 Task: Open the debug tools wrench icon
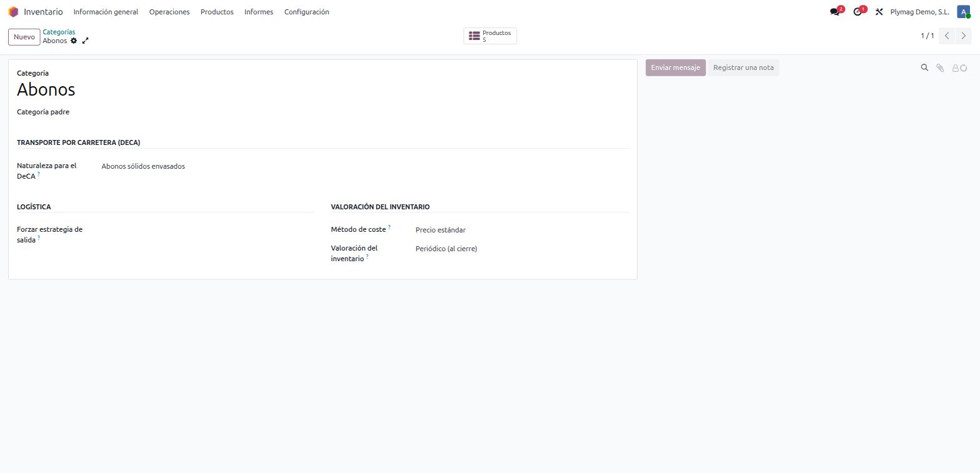(x=879, y=12)
